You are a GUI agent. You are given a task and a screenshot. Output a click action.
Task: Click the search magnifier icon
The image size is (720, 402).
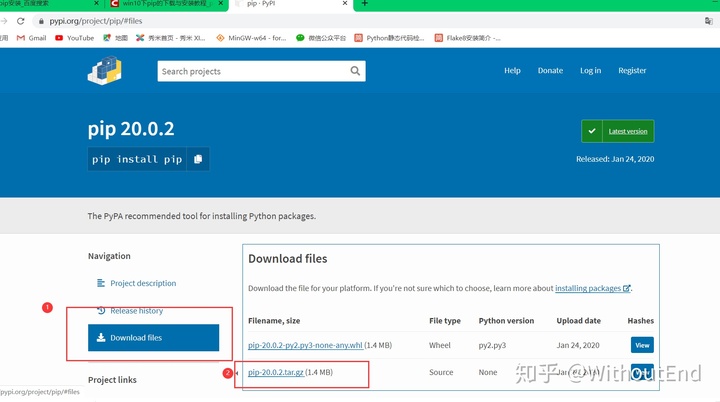pyautogui.click(x=355, y=71)
